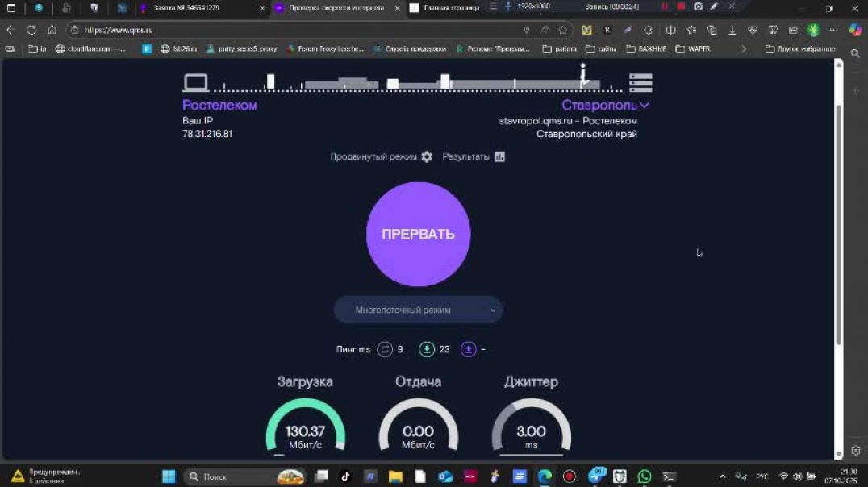Click the upload ping icon
The width and height of the screenshot is (868, 487).
click(x=468, y=349)
